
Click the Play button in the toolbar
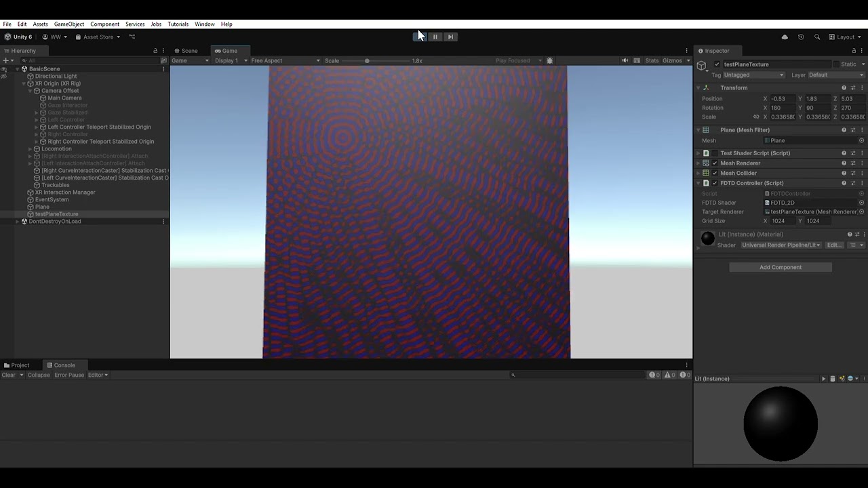pyautogui.click(x=420, y=37)
